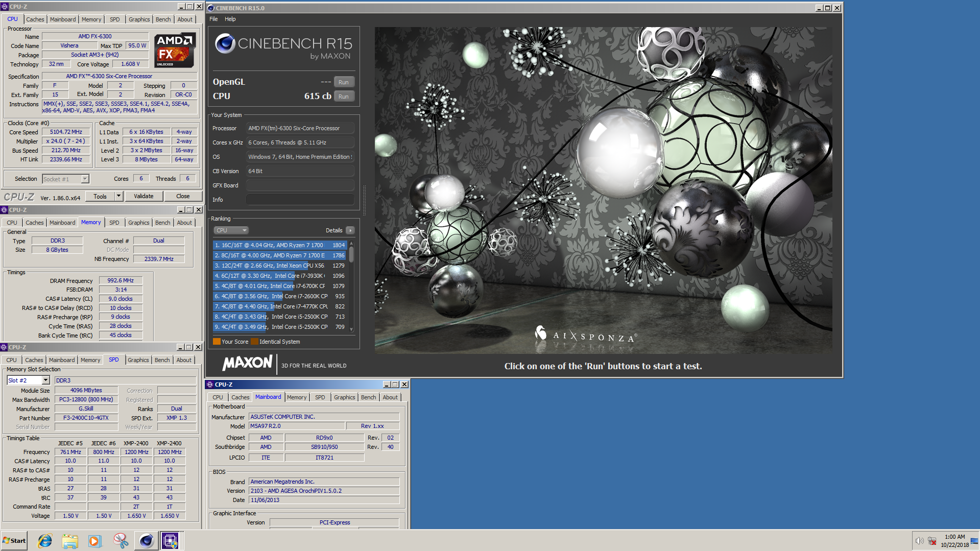Image resolution: width=980 pixels, height=551 pixels.
Task: Switch to CPU-Z via its taskbar icon
Action: [171, 541]
